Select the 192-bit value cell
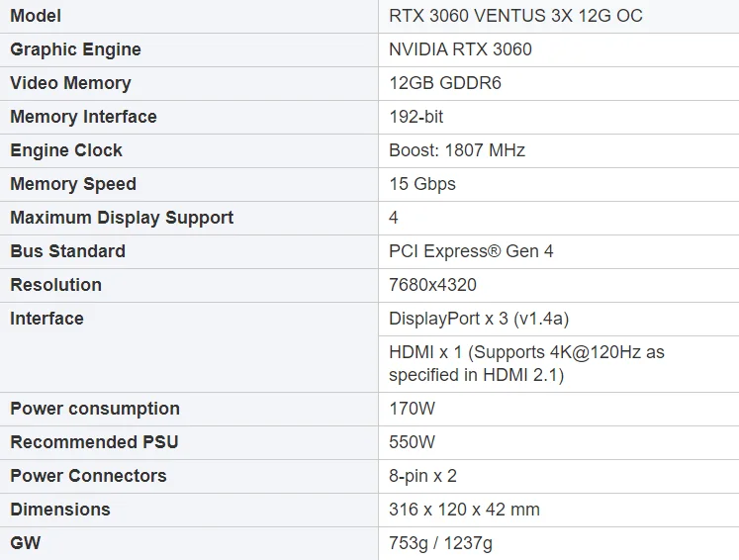This screenshot has width=739, height=560. pyautogui.click(x=416, y=117)
